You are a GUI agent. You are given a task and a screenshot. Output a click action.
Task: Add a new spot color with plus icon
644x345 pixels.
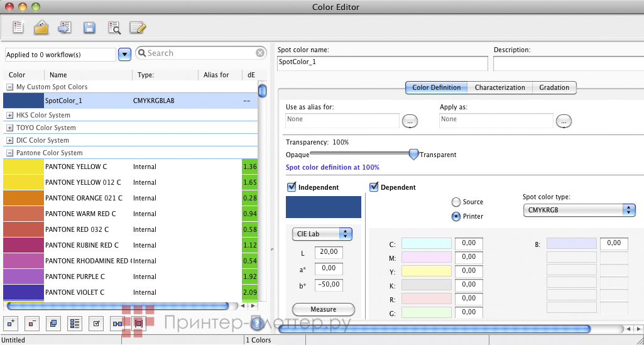click(11, 324)
